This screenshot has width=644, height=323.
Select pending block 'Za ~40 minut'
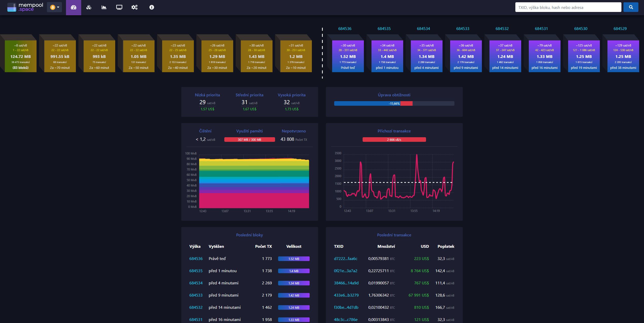(178, 56)
